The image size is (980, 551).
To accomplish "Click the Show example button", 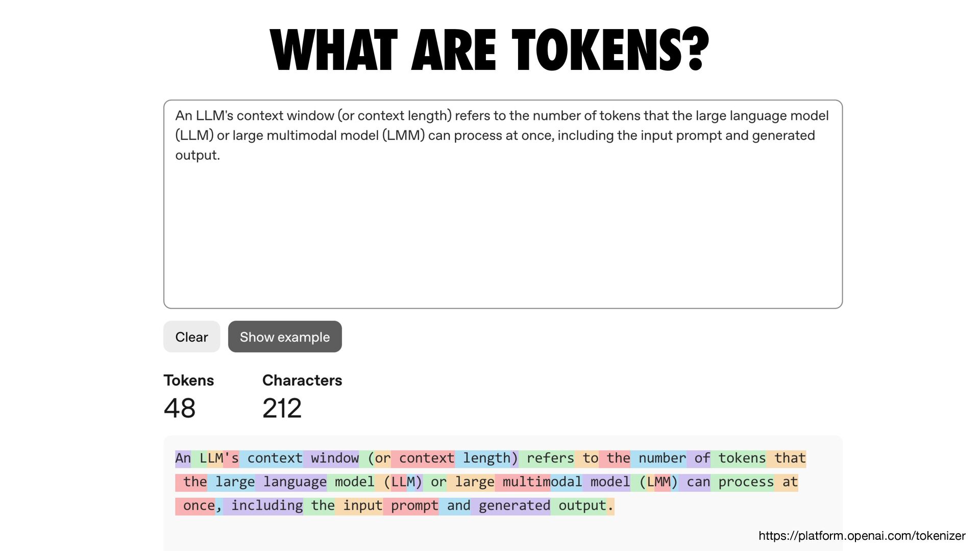I will point(285,337).
